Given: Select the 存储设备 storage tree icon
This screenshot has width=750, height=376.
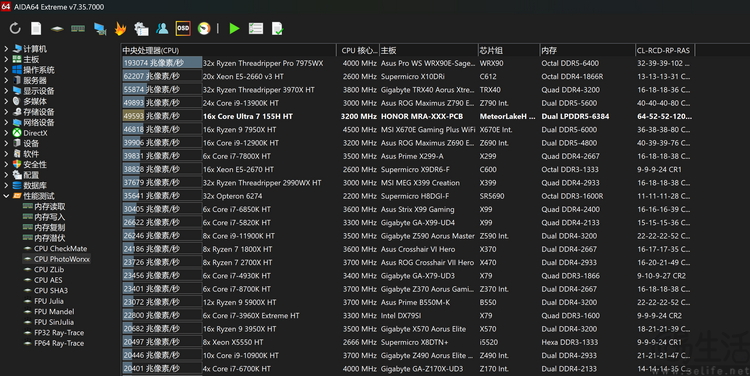Looking at the screenshot, I should [x=17, y=112].
